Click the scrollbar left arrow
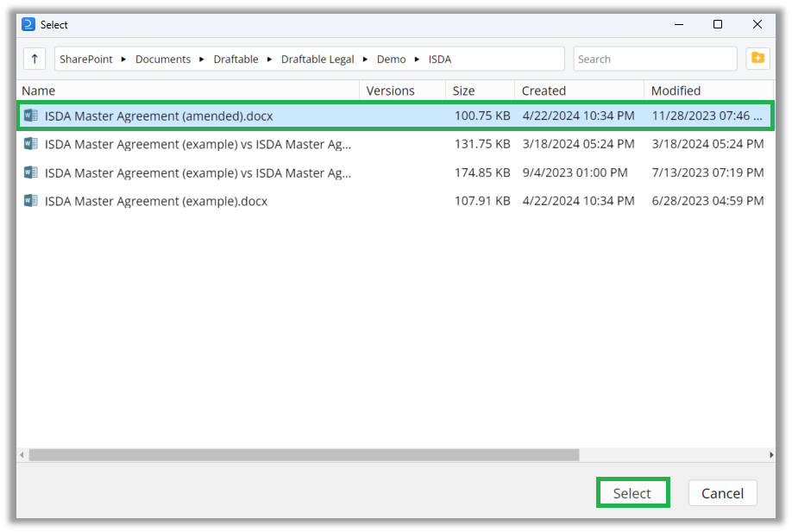Viewport: 792px width, 532px height. (22, 454)
